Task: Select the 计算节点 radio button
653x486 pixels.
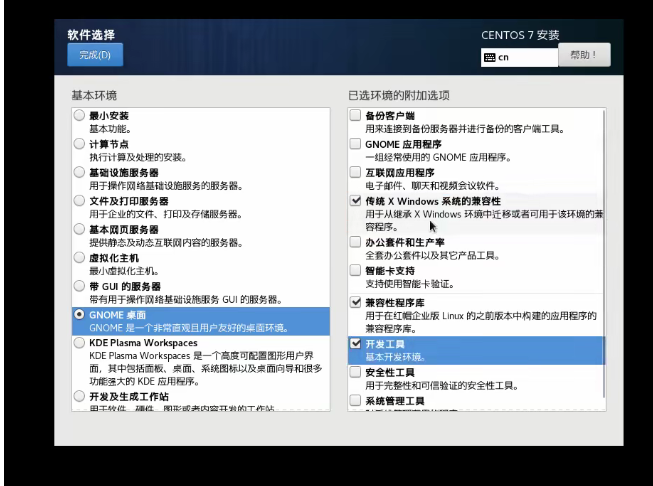Action: 79,144
